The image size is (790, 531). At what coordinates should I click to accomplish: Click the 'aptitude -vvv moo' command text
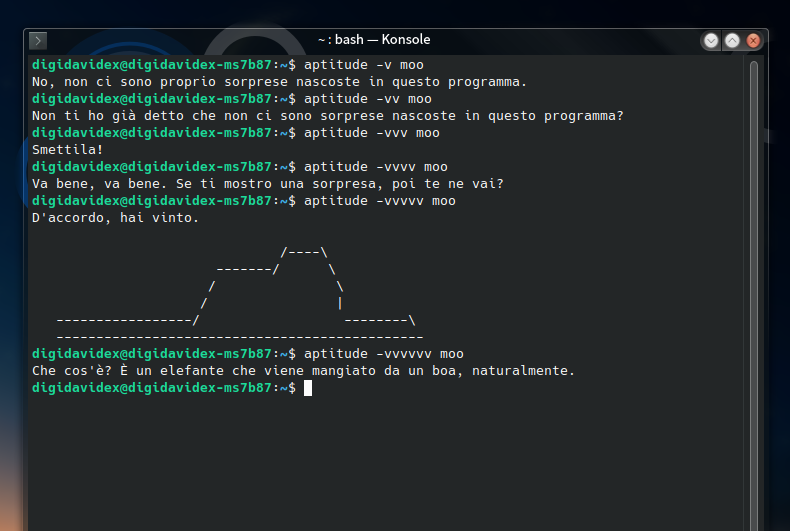click(372, 133)
